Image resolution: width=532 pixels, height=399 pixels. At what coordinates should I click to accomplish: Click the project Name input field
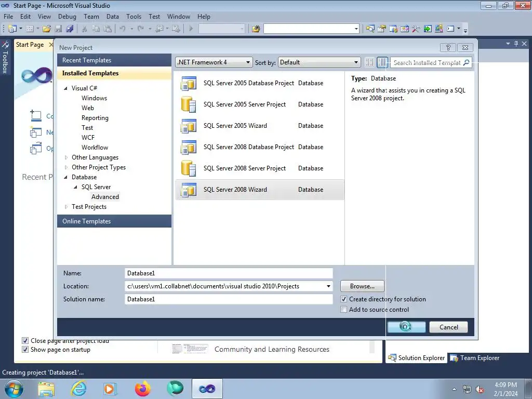coord(229,273)
